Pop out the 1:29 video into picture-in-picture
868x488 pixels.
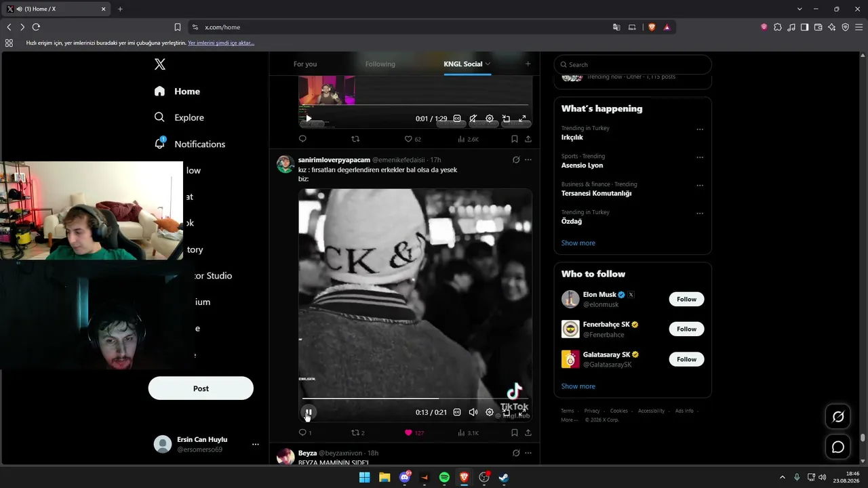(x=506, y=119)
